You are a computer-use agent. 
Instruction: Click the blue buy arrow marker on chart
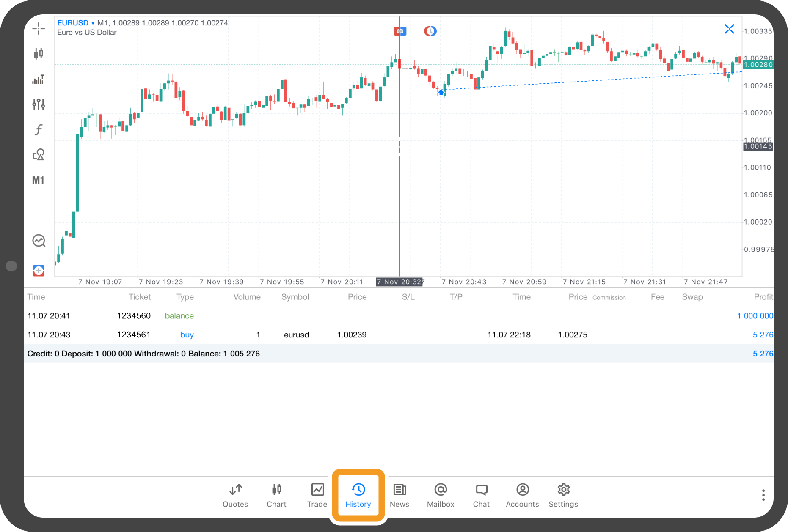pos(441,92)
